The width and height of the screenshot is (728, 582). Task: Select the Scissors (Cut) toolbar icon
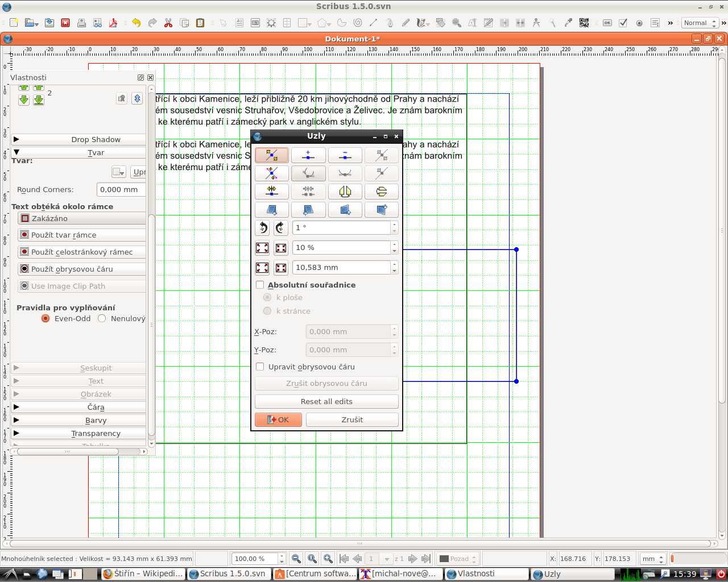tap(168, 23)
